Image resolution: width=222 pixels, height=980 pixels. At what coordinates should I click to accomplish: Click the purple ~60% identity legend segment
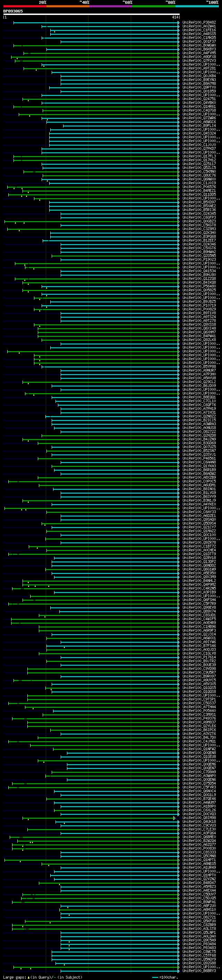pyautogui.click(x=111, y=6)
